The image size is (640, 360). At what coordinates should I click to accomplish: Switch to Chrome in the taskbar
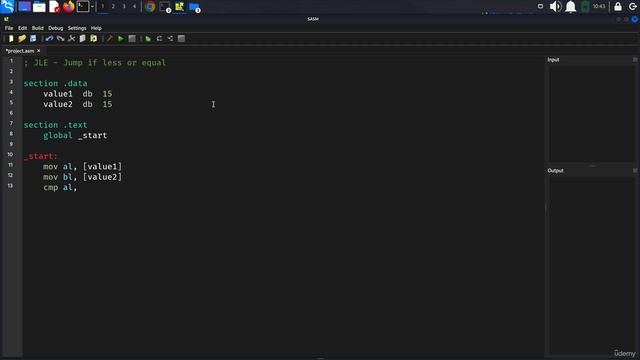pyautogui.click(x=150, y=6)
